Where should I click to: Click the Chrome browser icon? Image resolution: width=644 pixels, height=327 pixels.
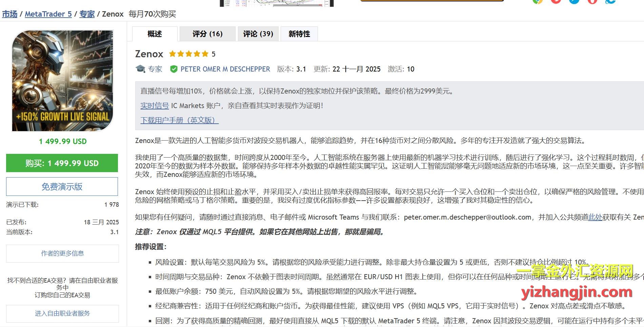(537, 1)
